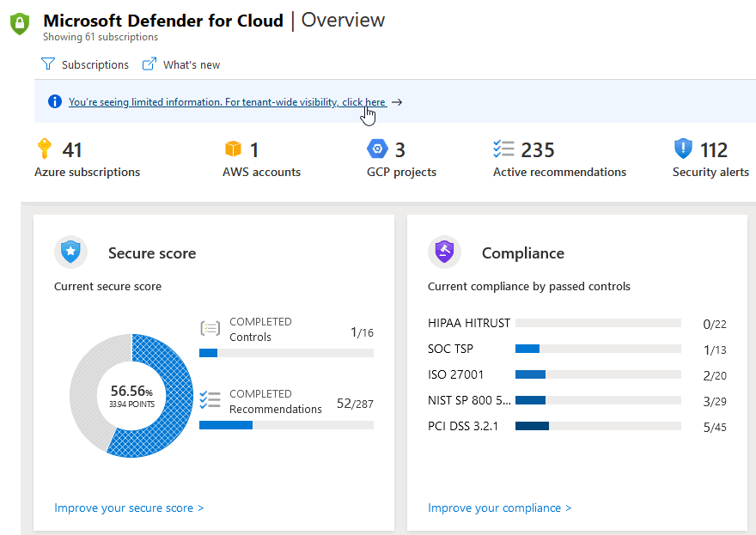756x535 pixels.
Task: Select the GCP projects hexagon icon
Action: point(377,149)
